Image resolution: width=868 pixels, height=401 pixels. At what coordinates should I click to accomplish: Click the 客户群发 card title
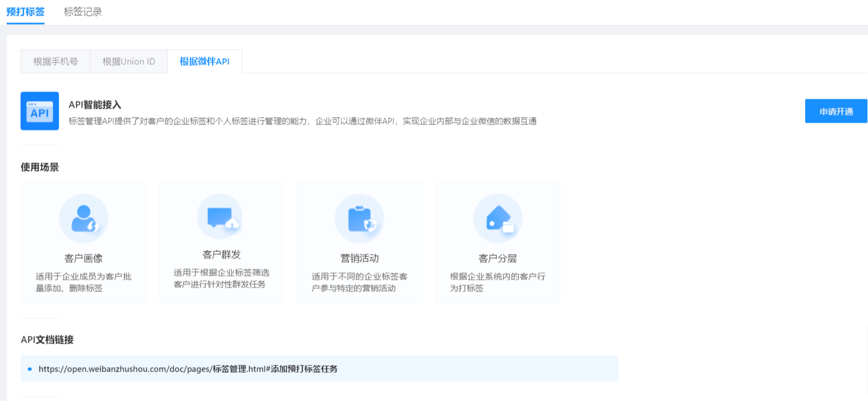coord(221,255)
